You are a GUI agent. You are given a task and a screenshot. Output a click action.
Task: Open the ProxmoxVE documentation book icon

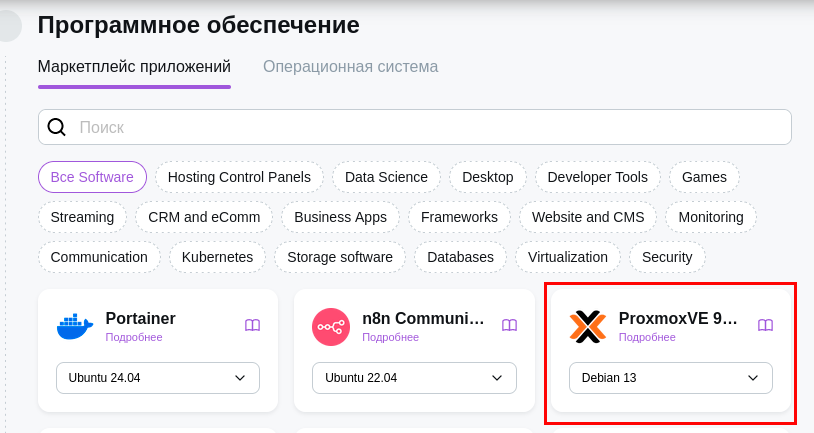765,325
